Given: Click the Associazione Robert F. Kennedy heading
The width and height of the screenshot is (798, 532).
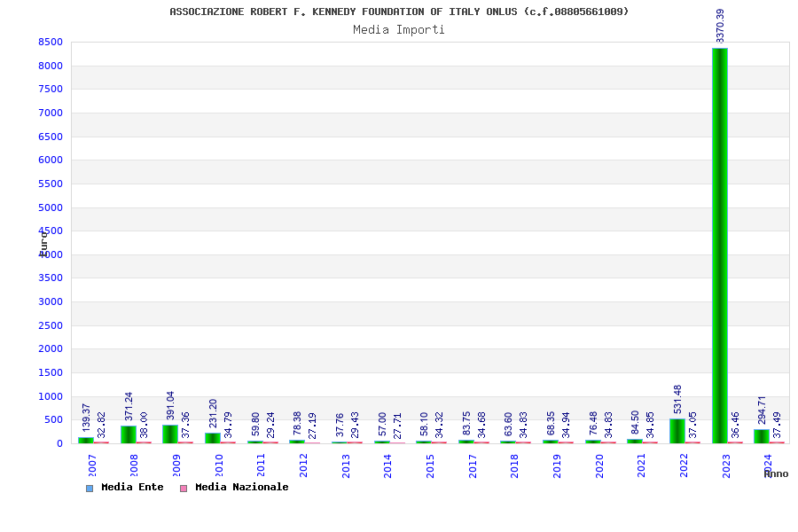Looking at the screenshot, I should [399, 12].
